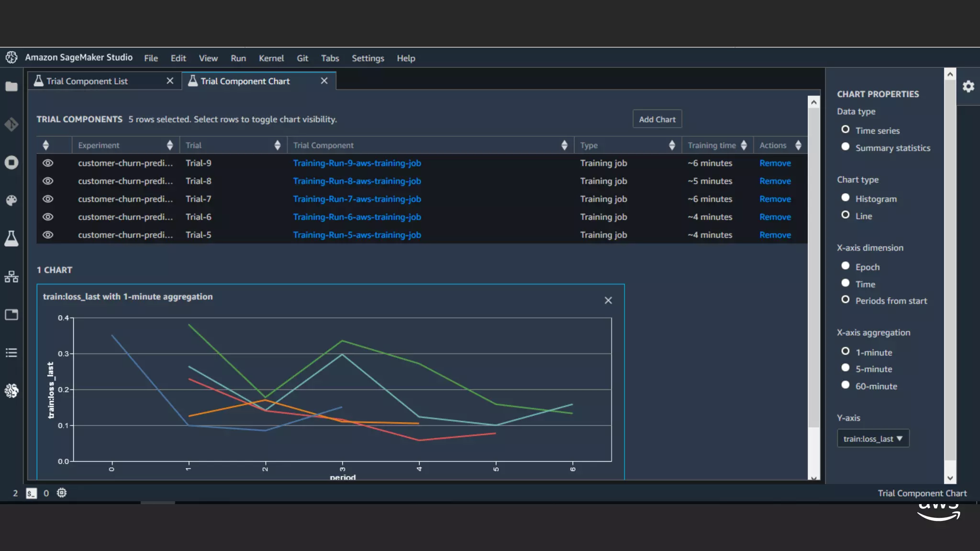
Task: Open the command palette icon
Action: pyautogui.click(x=11, y=200)
